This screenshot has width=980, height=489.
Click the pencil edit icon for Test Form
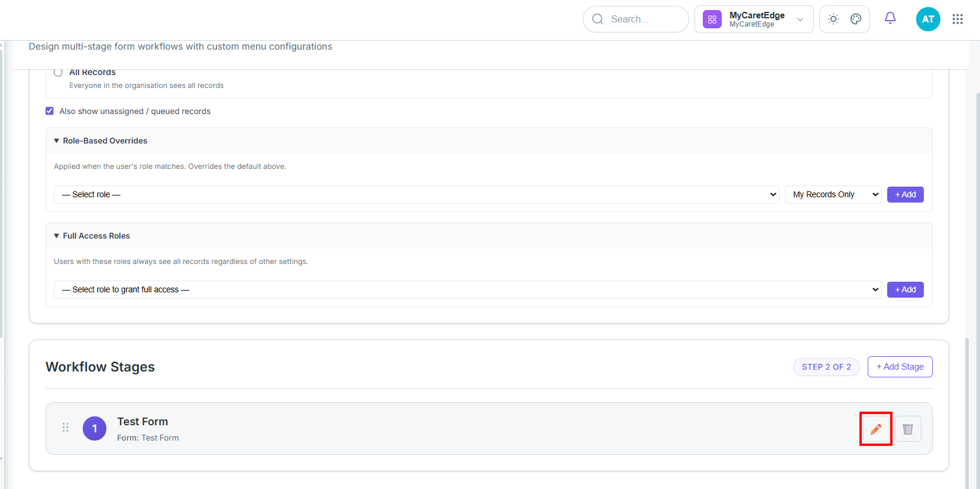[876, 429]
